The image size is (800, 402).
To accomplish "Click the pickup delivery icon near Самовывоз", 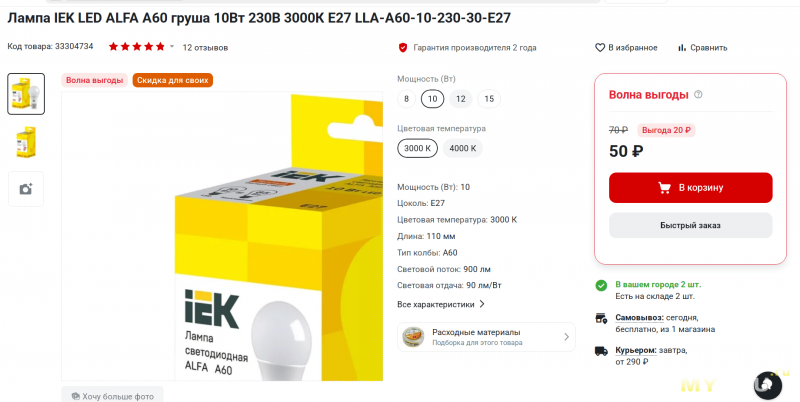I will click(x=602, y=318).
